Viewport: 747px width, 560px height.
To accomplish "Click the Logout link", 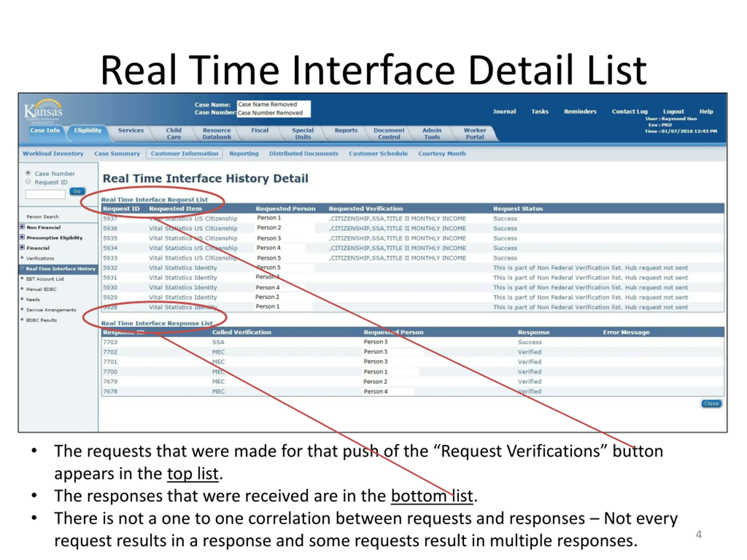I will pos(673,111).
